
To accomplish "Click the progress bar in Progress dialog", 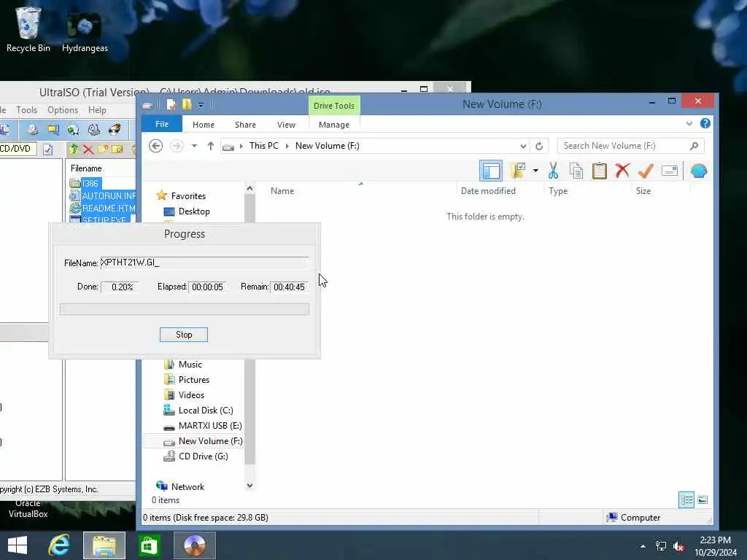I will pyautogui.click(x=185, y=309).
